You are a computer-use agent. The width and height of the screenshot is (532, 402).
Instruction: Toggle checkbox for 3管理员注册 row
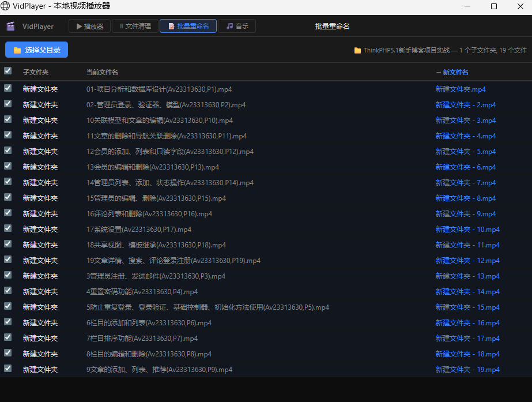click(8, 275)
